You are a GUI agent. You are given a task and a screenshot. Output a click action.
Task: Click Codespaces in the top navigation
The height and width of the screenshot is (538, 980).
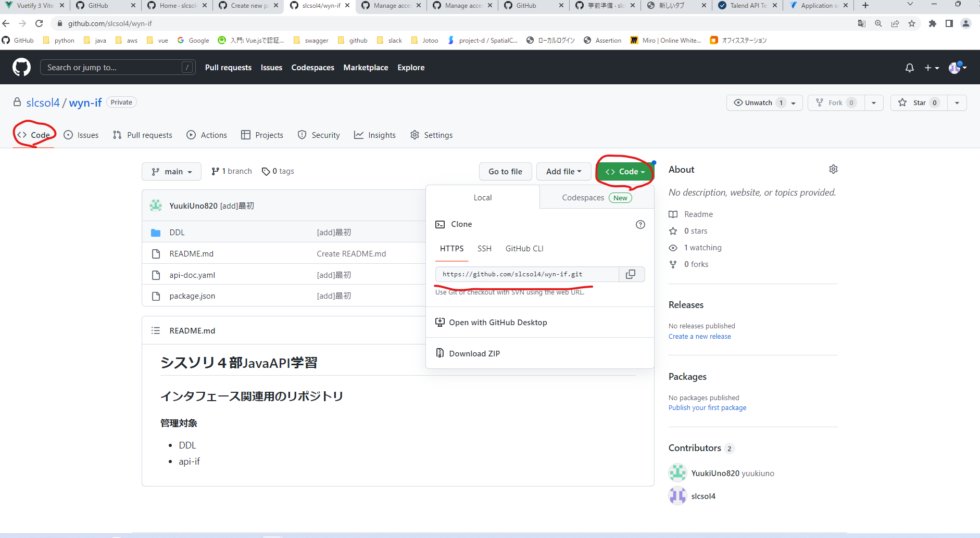tap(312, 68)
